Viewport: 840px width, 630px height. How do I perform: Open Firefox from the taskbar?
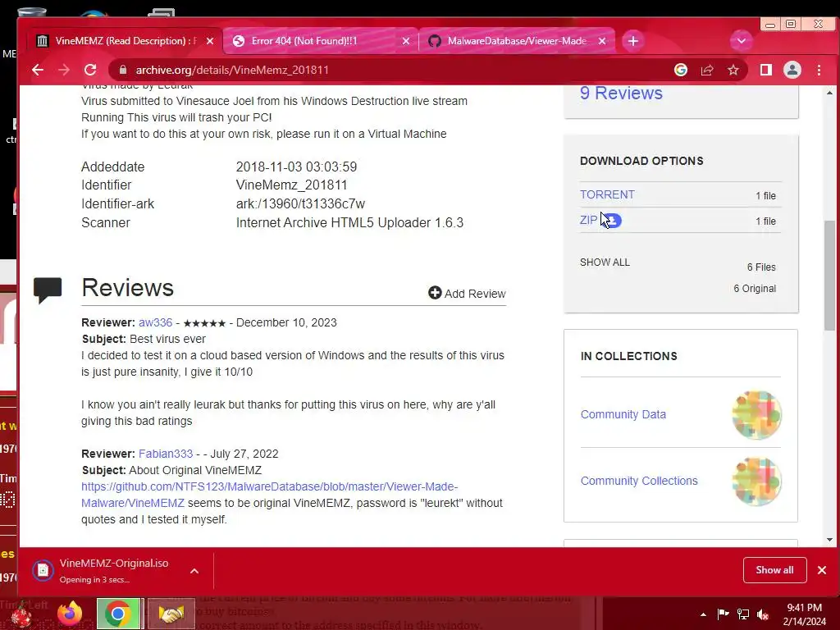coord(70,614)
